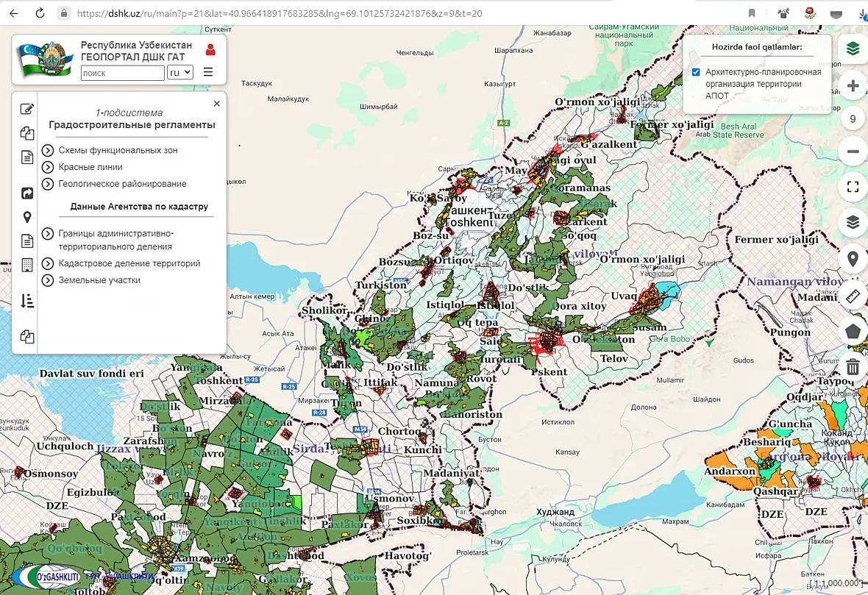Expand Земельные участки section
The image size is (868, 595).
click(x=48, y=280)
